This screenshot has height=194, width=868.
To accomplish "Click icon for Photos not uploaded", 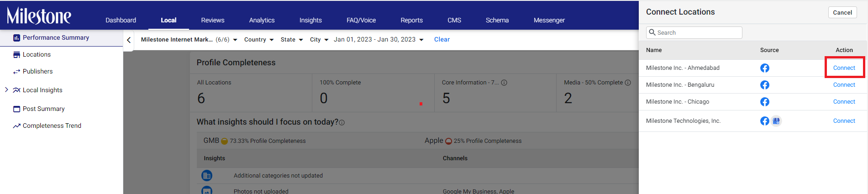I will pos(207,190).
